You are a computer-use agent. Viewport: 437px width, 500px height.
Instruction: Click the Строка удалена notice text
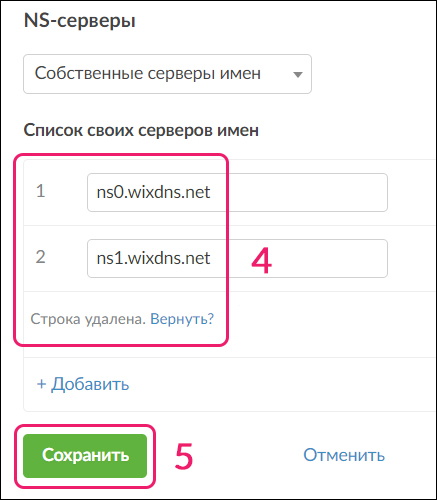(88, 319)
